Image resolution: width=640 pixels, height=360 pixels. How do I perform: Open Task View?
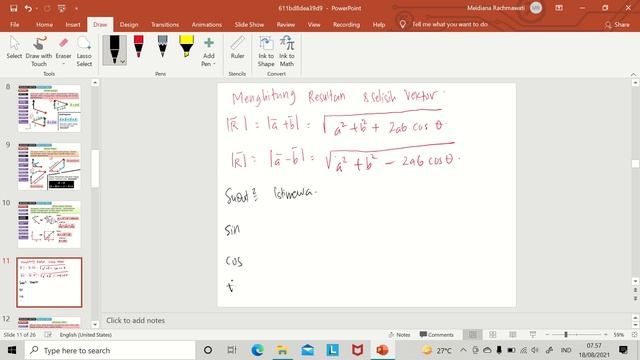(x=231, y=350)
